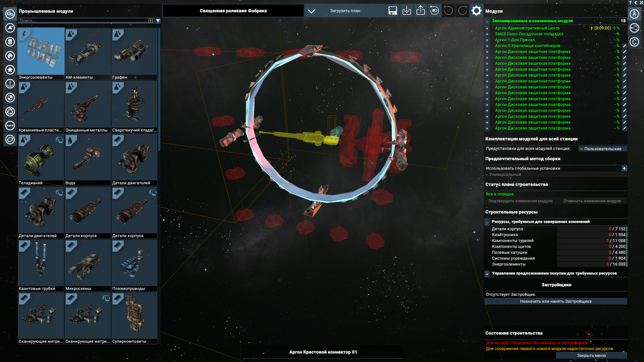Edit first disc defence platform loadout
Viewport: 644px width, 362px height.
tap(624, 52)
